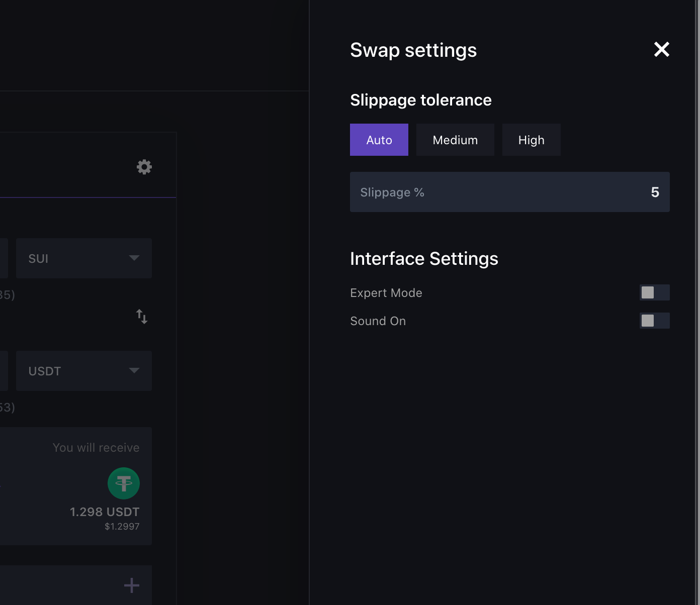The image size is (700, 605).
Task: Click the vertical scrollbar on right edge
Action: point(697,301)
